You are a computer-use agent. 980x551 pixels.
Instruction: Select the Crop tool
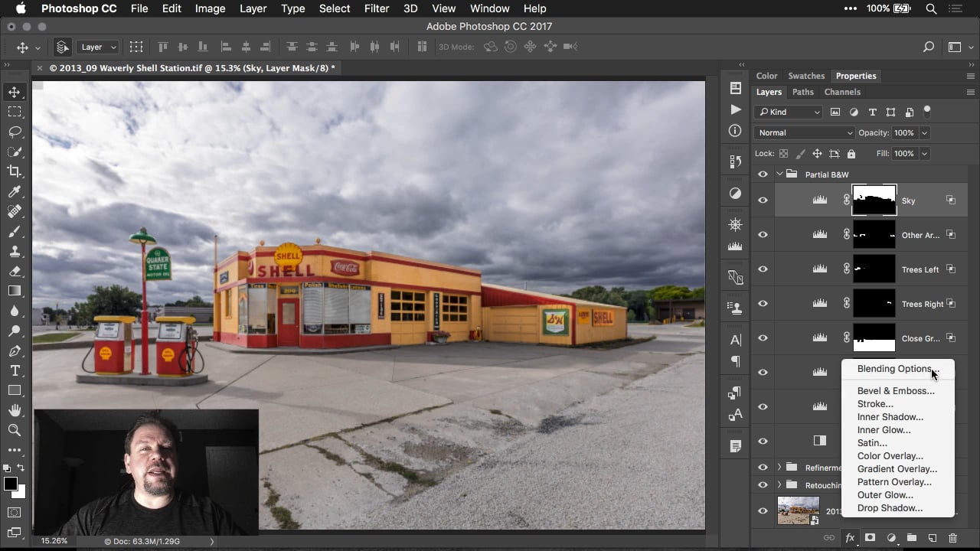tap(15, 171)
